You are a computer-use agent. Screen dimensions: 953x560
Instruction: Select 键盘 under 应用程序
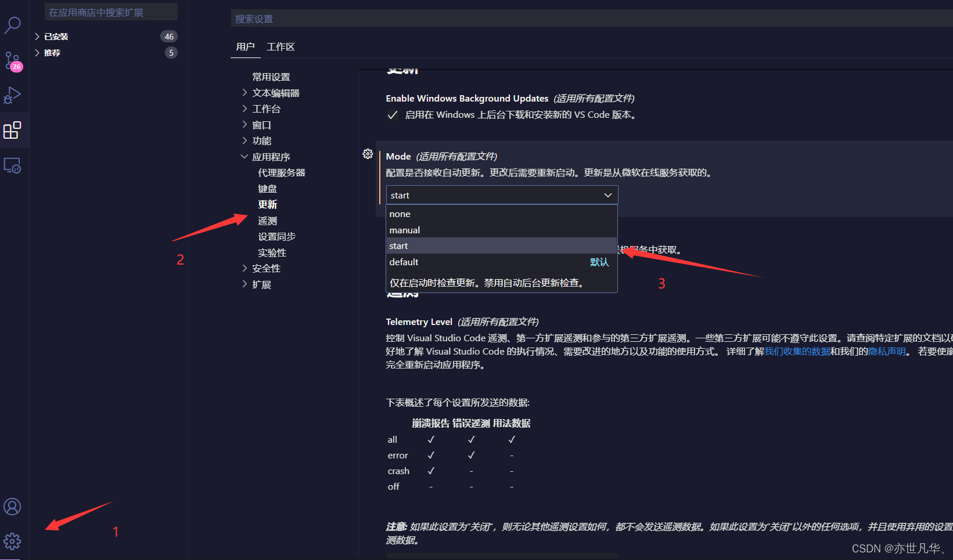click(268, 189)
